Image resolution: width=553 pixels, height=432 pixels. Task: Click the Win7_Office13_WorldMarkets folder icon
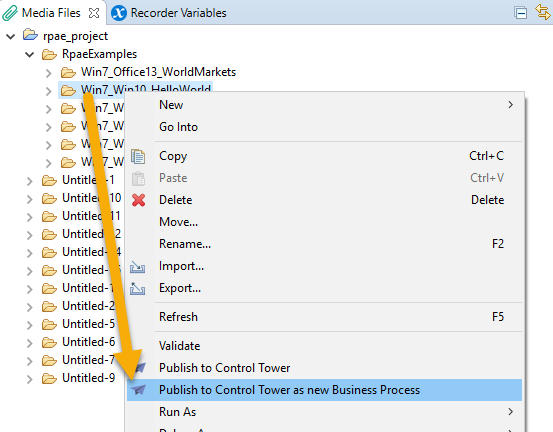pos(68,72)
